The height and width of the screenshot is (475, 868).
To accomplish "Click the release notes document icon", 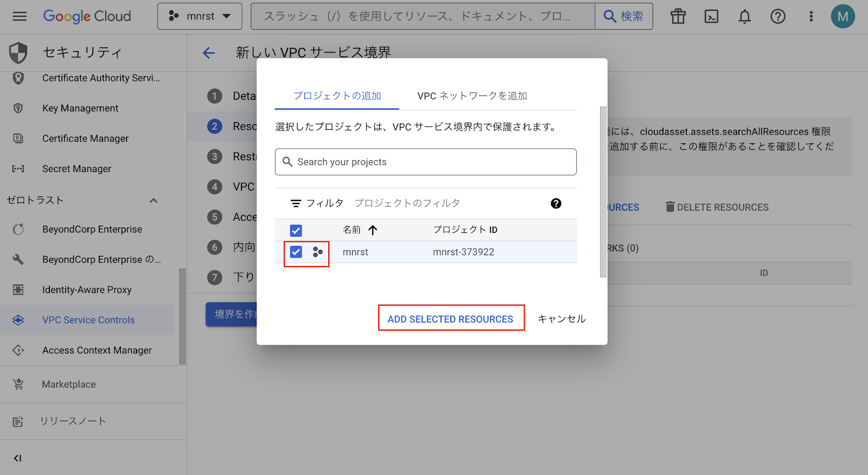I will 18,421.
